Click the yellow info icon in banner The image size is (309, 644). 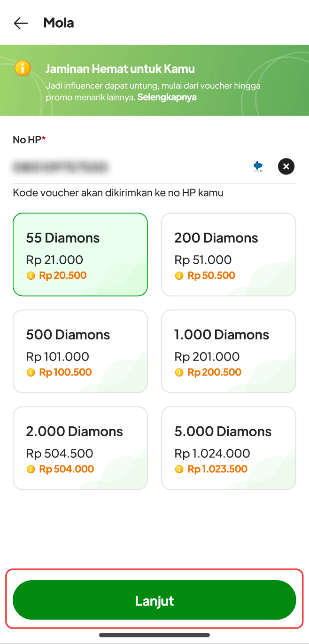(23, 68)
